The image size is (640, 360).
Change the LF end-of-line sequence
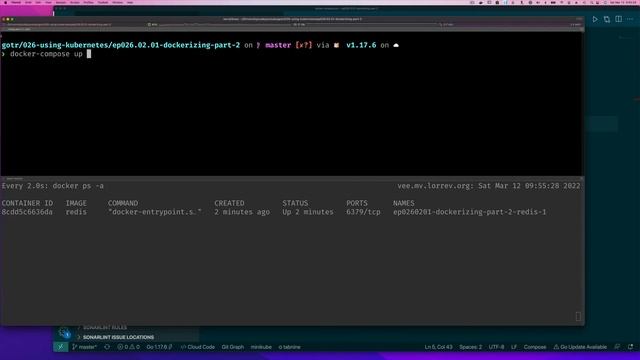tap(514, 347)
